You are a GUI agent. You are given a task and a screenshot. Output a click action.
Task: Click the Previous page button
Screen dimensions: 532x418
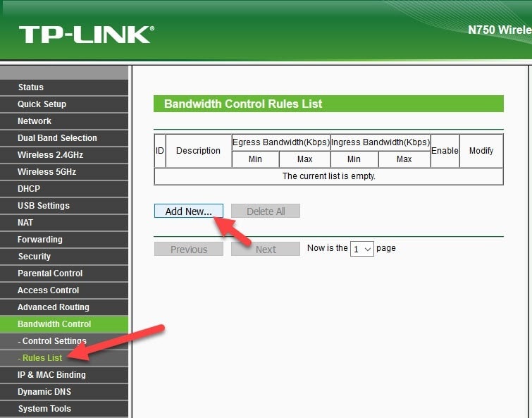[188, 249]
